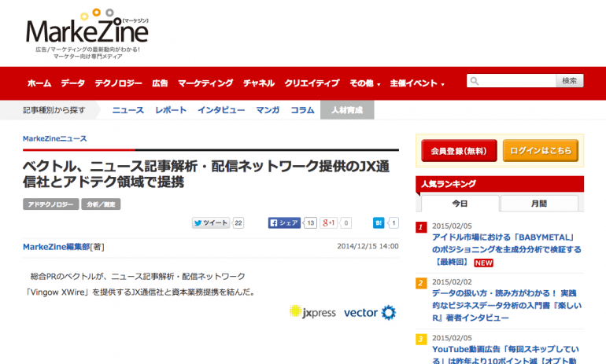Click the Hatena bookmark B! icon
The width and height of the screenshot is (606, 364).
tap(379, 222)
